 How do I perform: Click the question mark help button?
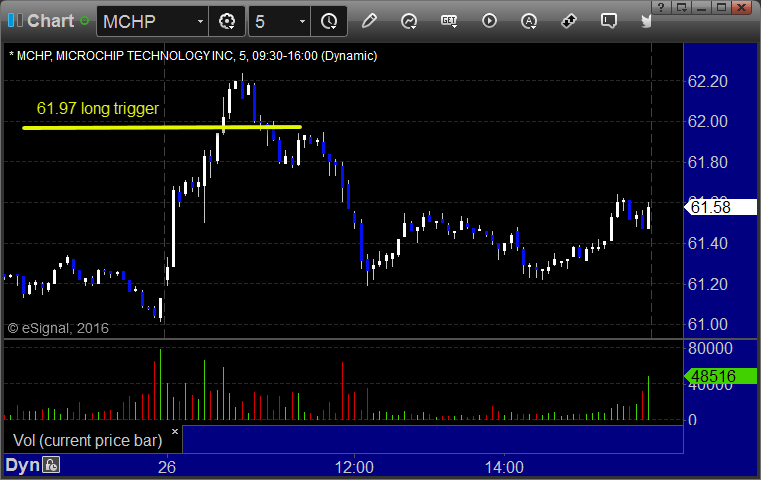coord(661,7)
